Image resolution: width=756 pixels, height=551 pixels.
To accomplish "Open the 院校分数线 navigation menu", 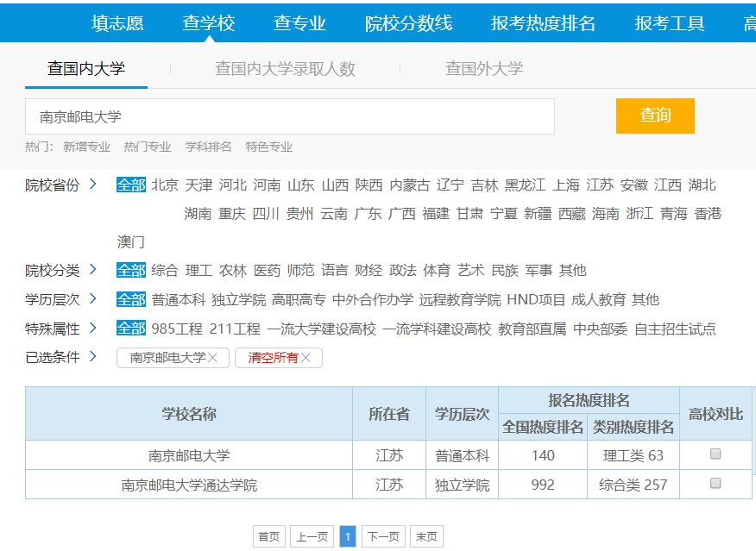I will (x=408, y=23).
